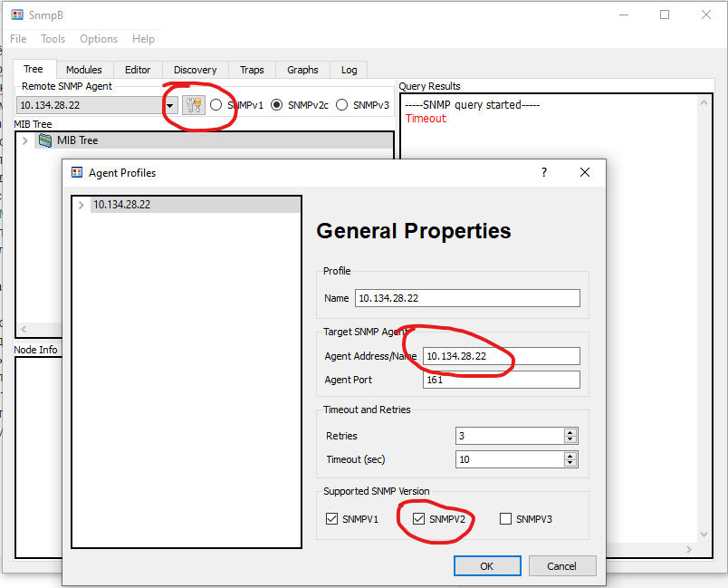This screenshot has width=728, height=588.
Task: Uncheck the SNMPV2 checkbox
Action: pos(418,519)
